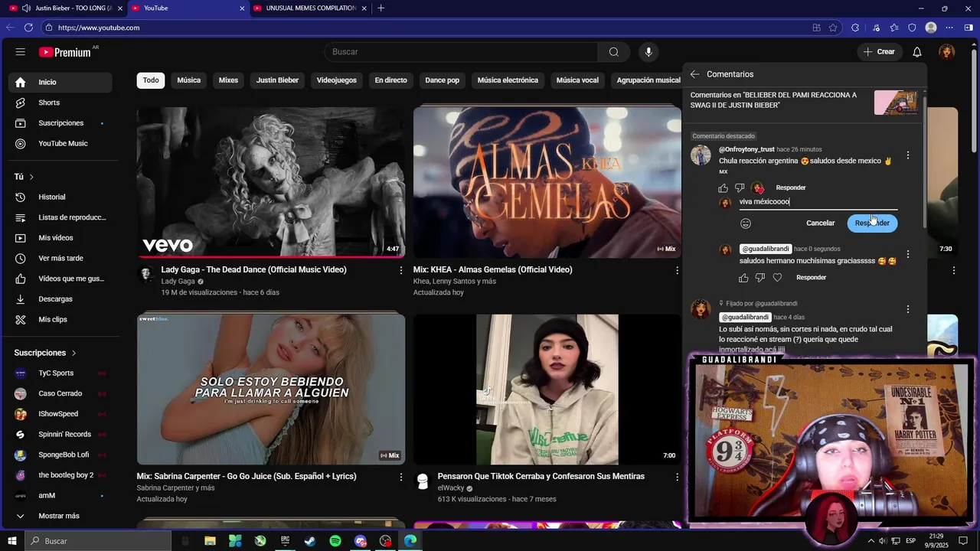The width and height of the screenshot is (980, 551).
Task: Go back from Comentarios panel
Action: pyautogui.click(x=694, y=74)
